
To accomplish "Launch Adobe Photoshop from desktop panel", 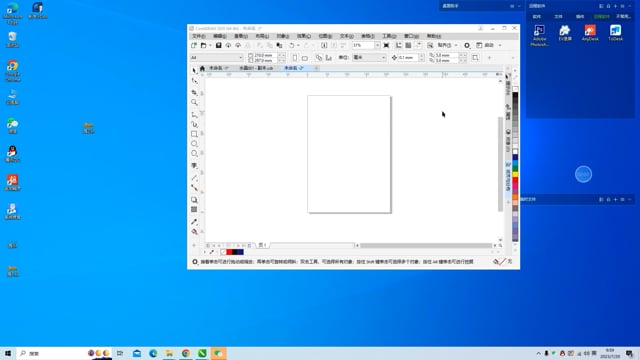I will [x=539, y=36].
